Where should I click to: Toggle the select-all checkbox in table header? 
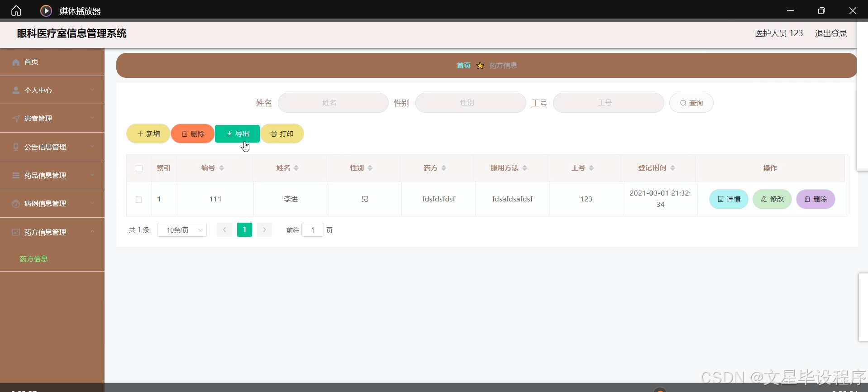(x=139, y=168)
